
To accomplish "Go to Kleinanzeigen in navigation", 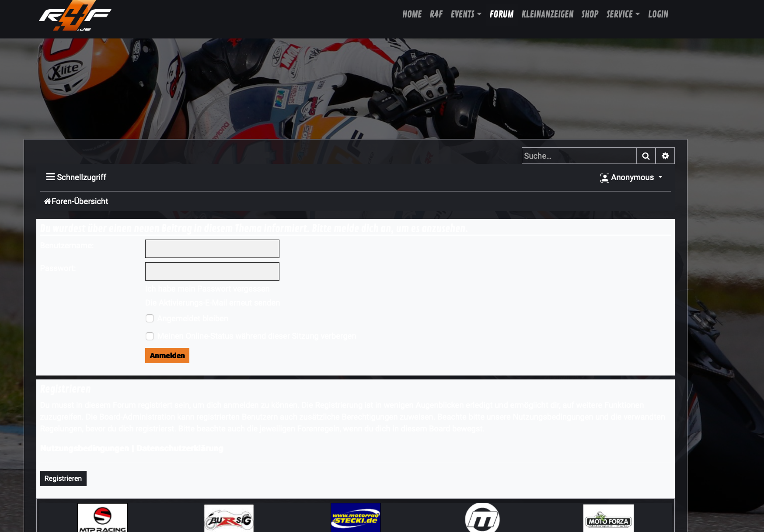I will click(x=547, y=14).
